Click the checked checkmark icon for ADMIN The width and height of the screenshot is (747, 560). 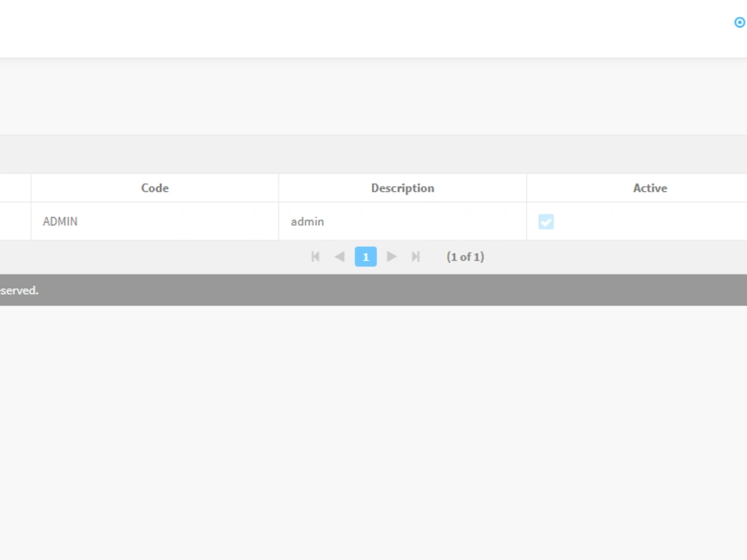point(546,221)
